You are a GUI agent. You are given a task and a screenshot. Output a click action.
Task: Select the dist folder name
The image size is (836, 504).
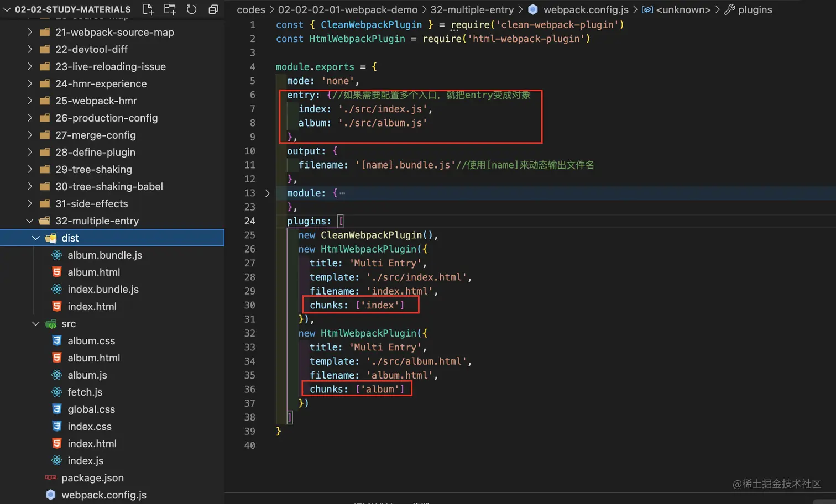point(70,238)
